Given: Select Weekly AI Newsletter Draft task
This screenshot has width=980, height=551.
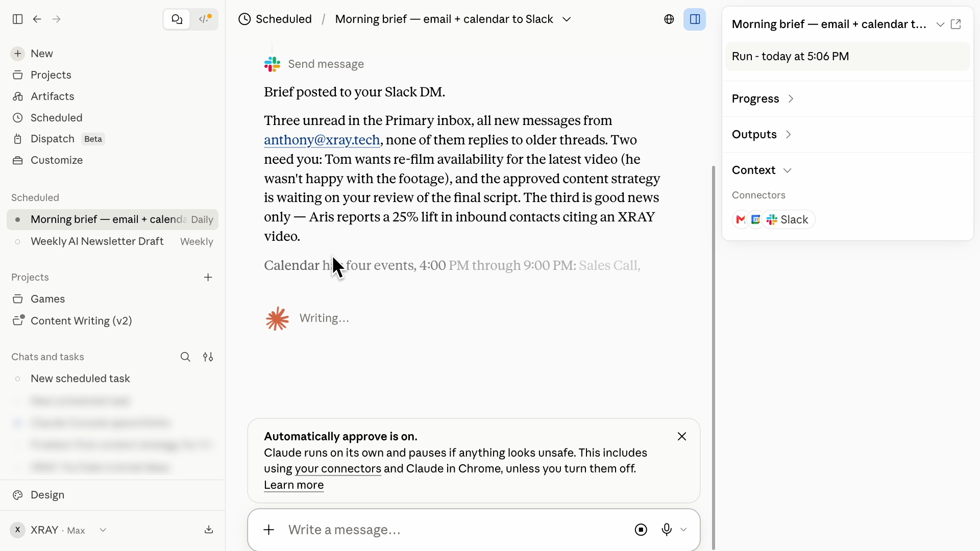Looking at the screenshot, I should [x=112, y=241].
